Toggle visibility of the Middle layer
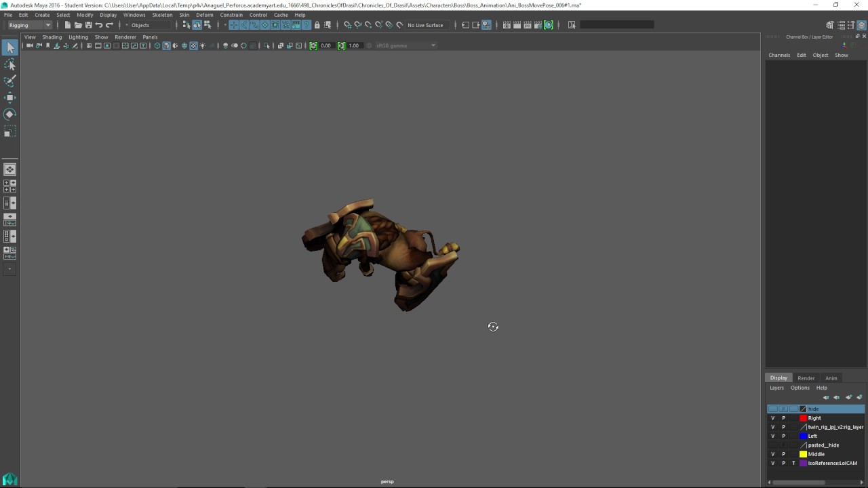 click(772, 454)
